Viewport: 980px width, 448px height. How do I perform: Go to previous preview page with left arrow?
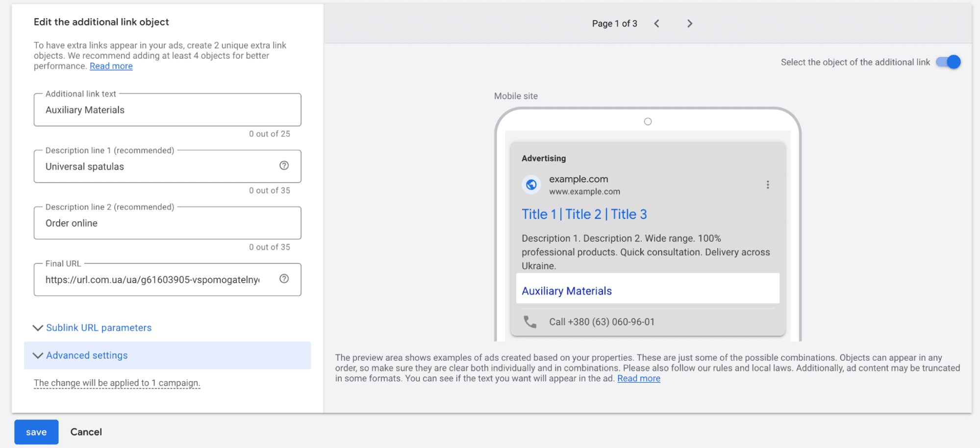coord(656,23)
